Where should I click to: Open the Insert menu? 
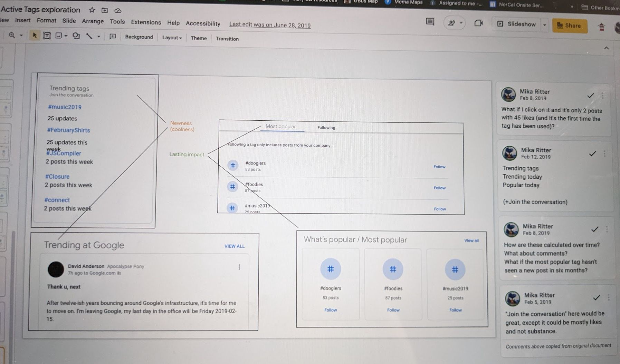pos(22,20)
